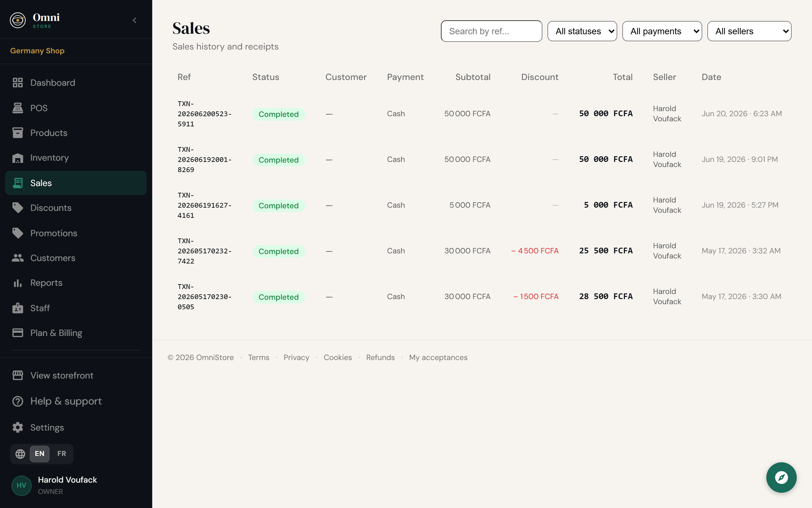This screenshot has height=508, width=812.
Task: Switch language to FR
Action: coord(62,454)
